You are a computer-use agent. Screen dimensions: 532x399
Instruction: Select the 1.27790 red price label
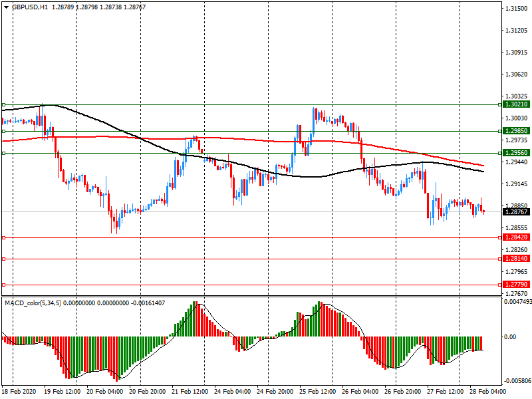[x=516, y=285]
